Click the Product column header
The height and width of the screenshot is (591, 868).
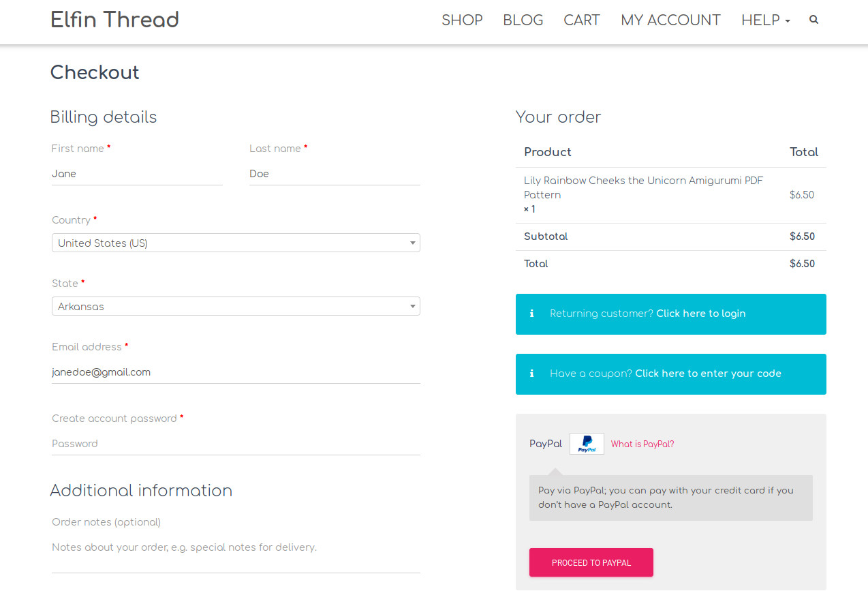coord(548,152)
